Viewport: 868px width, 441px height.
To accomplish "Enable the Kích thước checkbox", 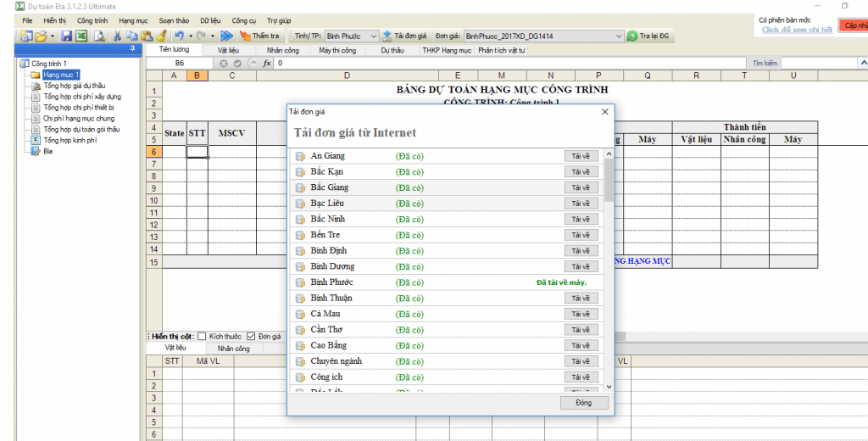I will tap(202, 337).
